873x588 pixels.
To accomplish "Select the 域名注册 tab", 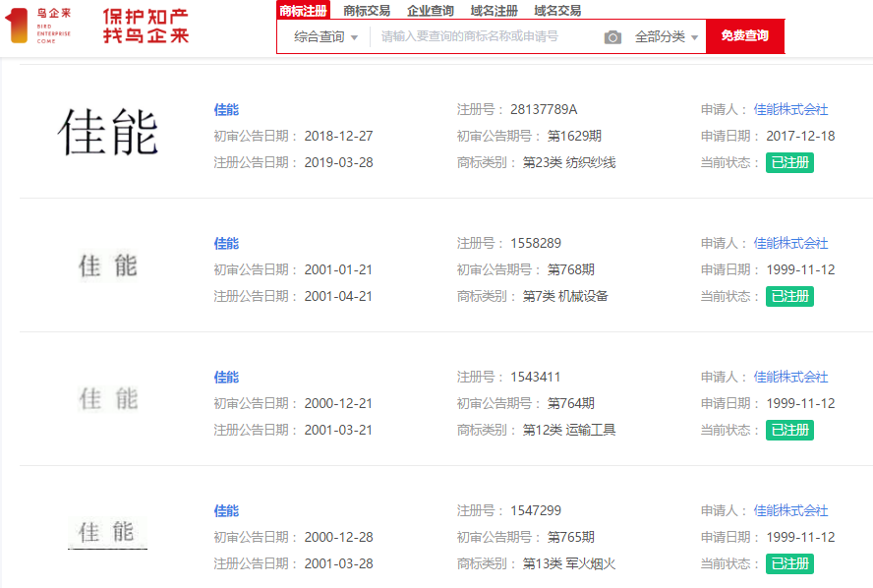I will tap(494, 11).
